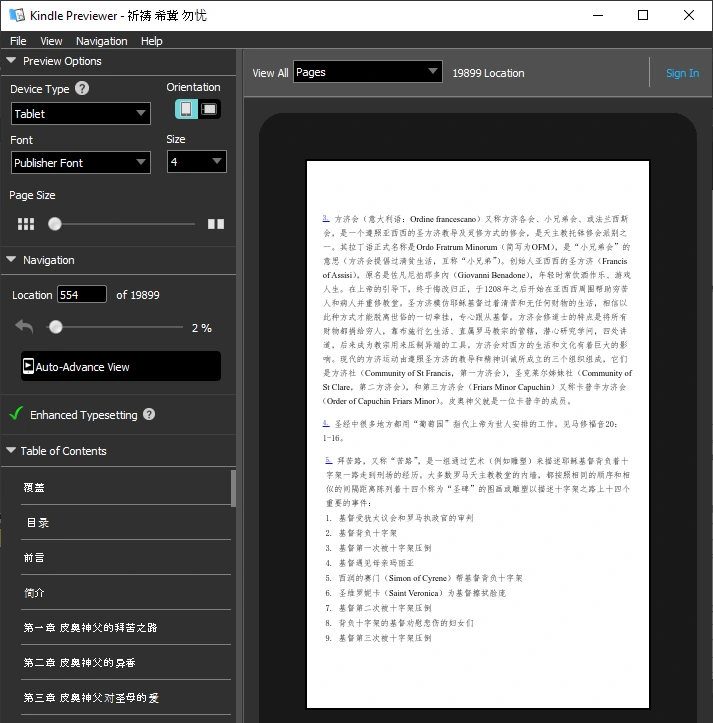Click the Sign In link
This screenshot has height=723, width=713.
click(x=682, y=73)
